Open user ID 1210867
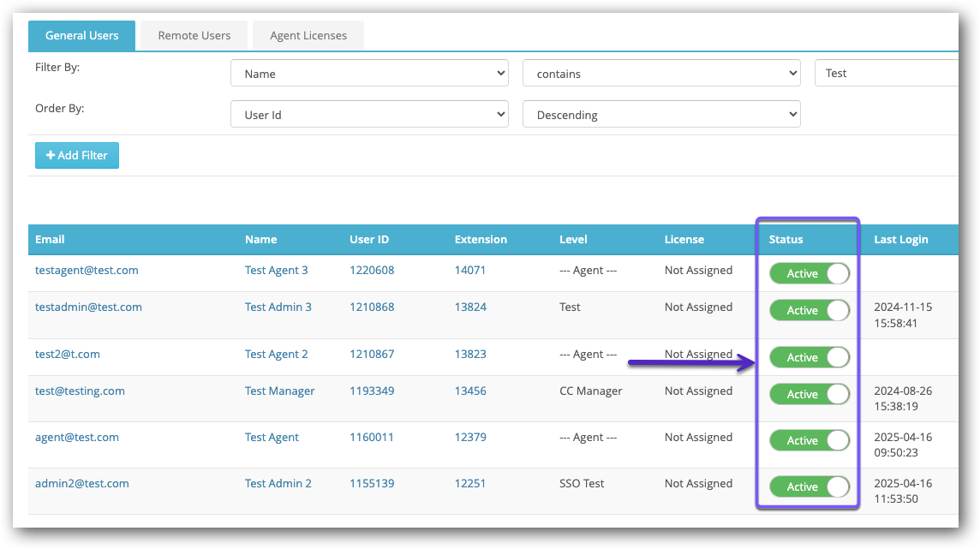 [372, 354]
